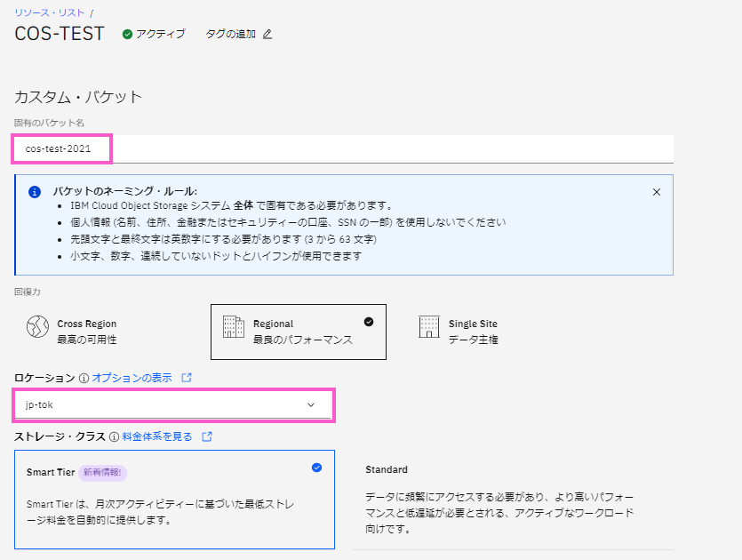
Task: Click the blue info icon in naming rules
Action: [34, 192]
